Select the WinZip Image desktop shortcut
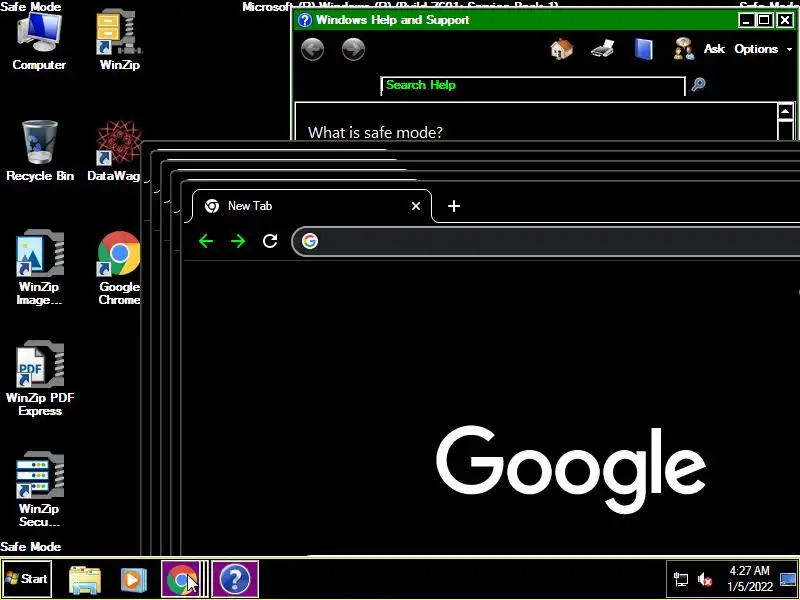The height and width of the screenshot is (600, 800). click(39, 268)
